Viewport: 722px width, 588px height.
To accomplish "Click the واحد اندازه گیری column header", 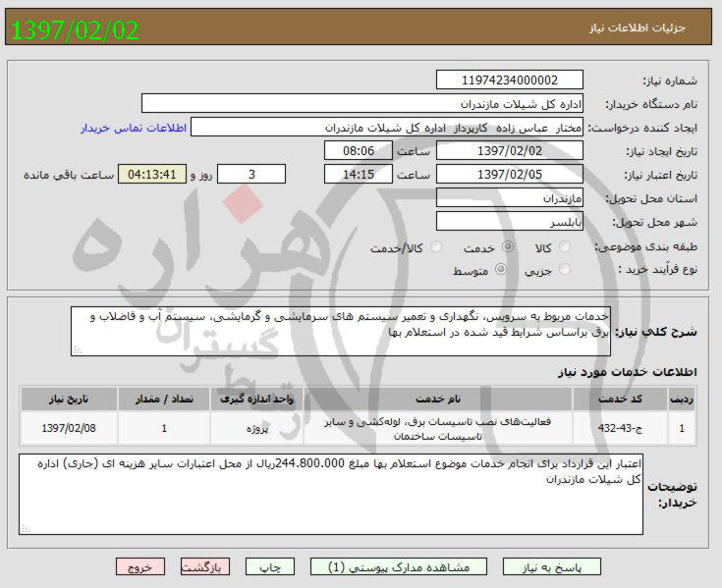I will click(x=257, y=399).
